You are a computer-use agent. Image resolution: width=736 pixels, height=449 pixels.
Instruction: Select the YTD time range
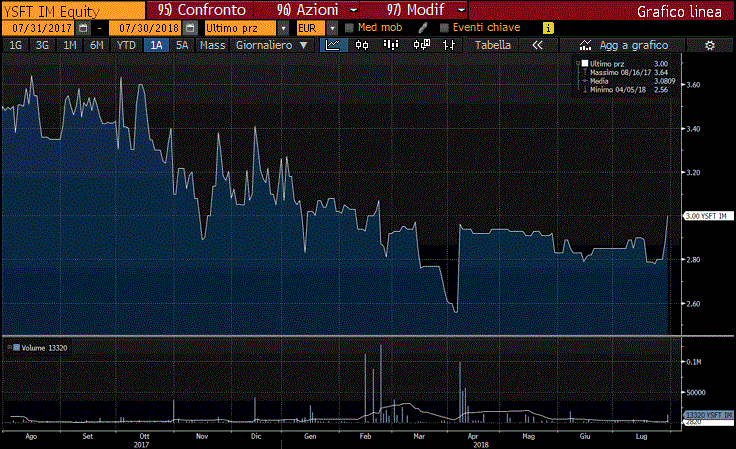coord(126,46)
